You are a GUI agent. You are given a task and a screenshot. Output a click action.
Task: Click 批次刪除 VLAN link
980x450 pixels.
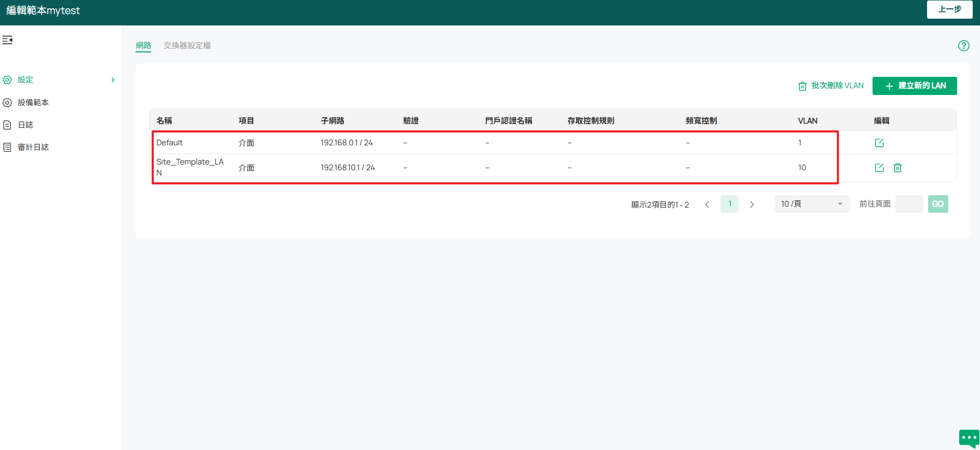click(x=837, y=86)
